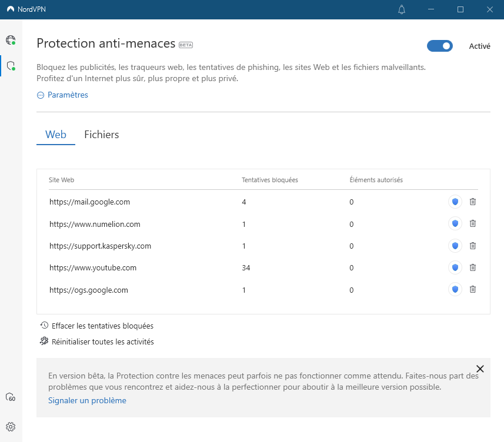The width and height of the screenshot is (504, 442).
Task: Switch to the Web tab
Action: click(56, 134)
